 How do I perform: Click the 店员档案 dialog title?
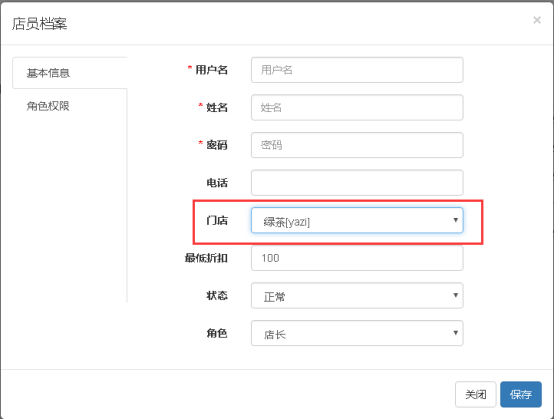pos(39,24)
